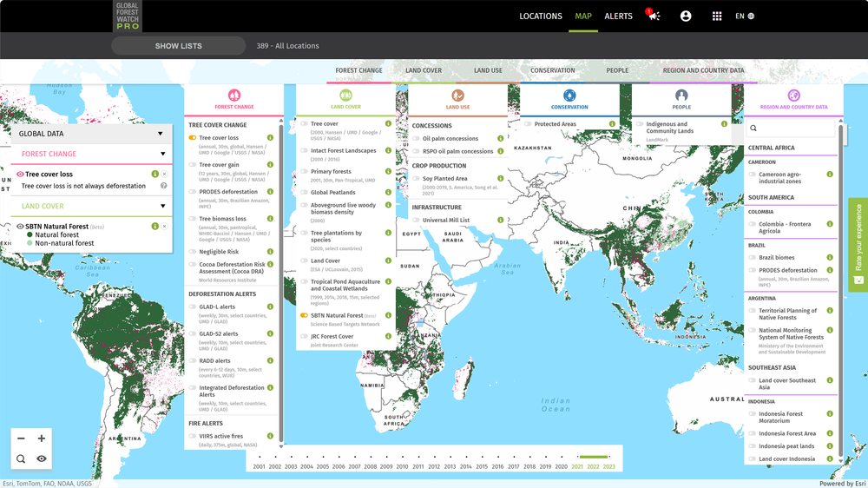The height and width of the screenshot is (488, 868).
Task: Select year 2023 on the timeline
Action: [609, 466]
